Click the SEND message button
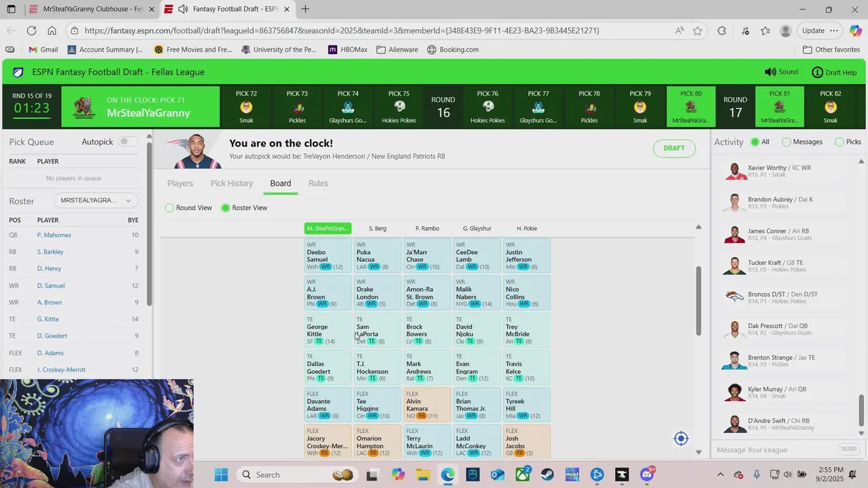The height and width of the screenshot is (488, 868). (848, 449)
